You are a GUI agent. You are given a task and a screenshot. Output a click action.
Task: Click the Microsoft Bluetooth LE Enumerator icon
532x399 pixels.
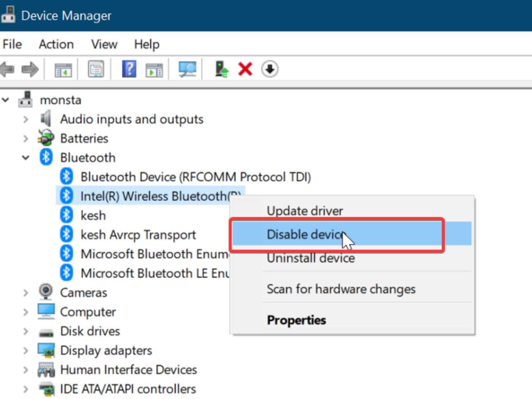66,273
